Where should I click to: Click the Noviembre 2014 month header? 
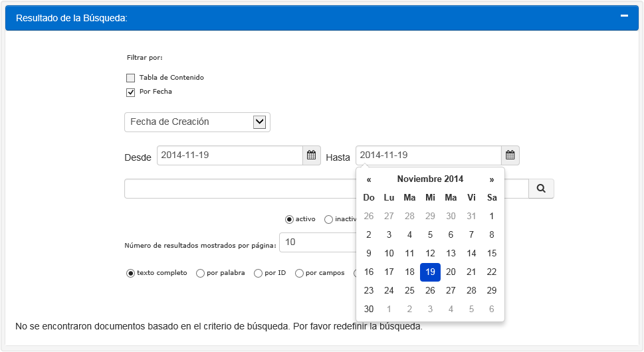[430, 179]
